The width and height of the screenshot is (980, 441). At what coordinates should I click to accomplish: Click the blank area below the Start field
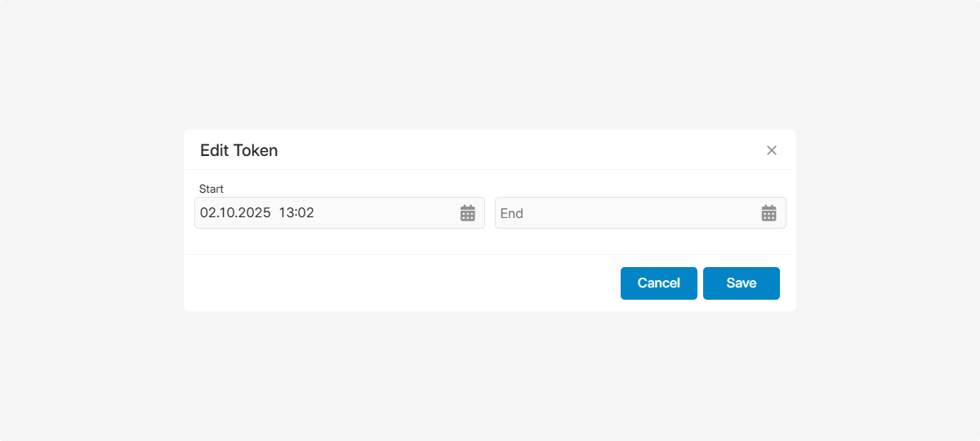click(x=339, y=242)
